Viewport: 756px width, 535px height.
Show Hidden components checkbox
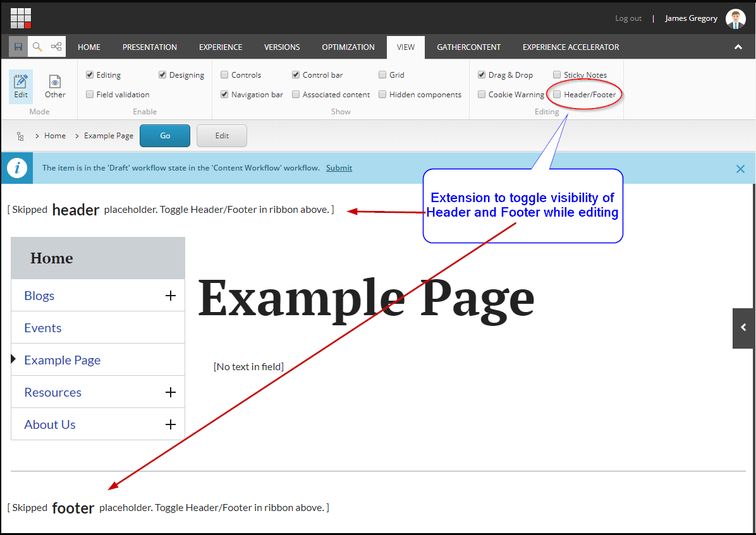coord(382,95)
